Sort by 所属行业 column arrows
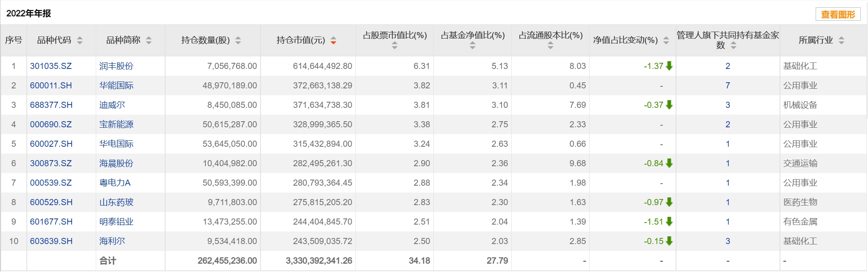868x272 pixels. pos(841,41)
